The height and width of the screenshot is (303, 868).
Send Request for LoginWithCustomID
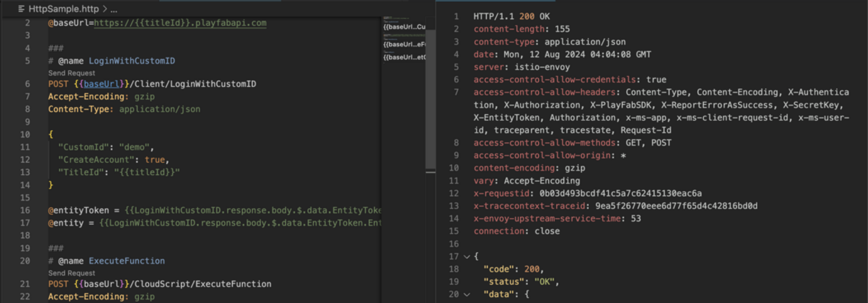click(71, 73)
